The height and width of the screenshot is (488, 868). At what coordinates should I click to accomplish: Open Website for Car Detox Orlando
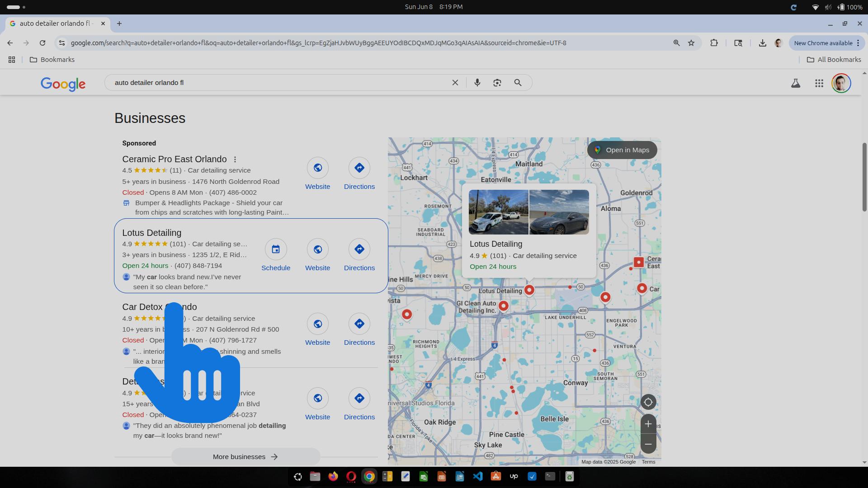(x=317, y=330)
